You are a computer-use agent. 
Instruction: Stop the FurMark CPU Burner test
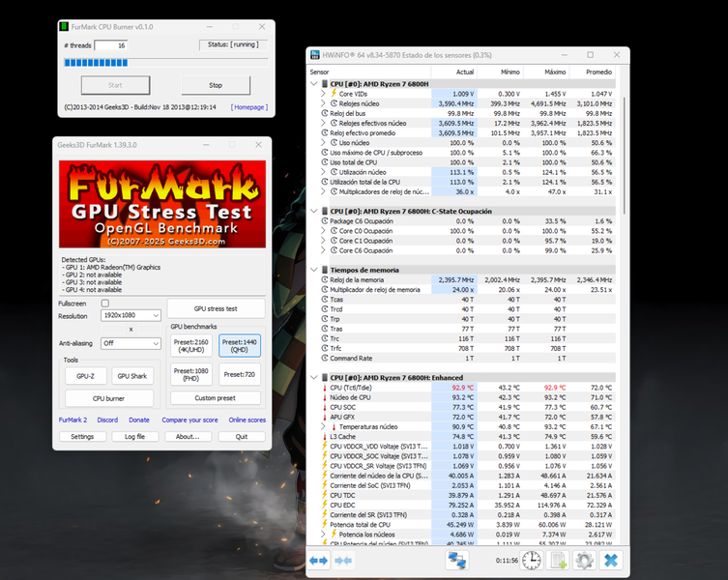(x=216, y=85)
